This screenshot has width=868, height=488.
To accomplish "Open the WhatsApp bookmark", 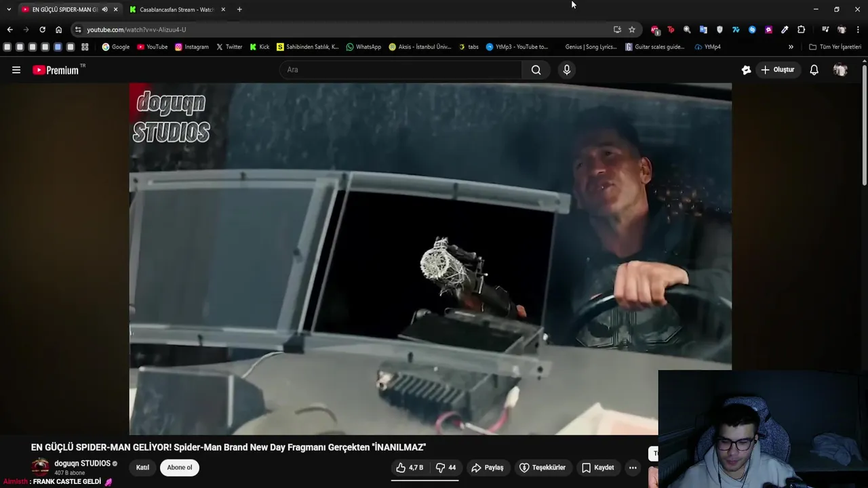I will (363, 47).
